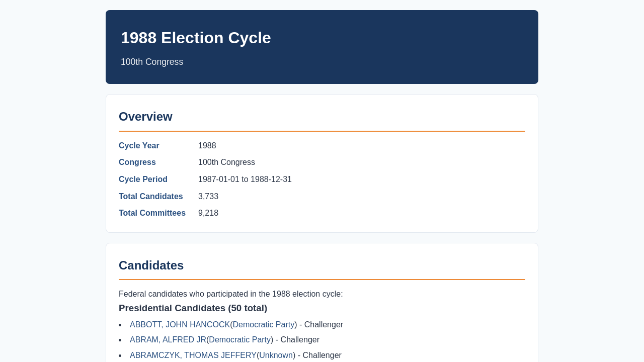The image size is (644, 362).
Task: Open Democratic Party link beside ABBOTT, JOHN HANCOCK
Action: pyautogui.click(x=264, y=325)
